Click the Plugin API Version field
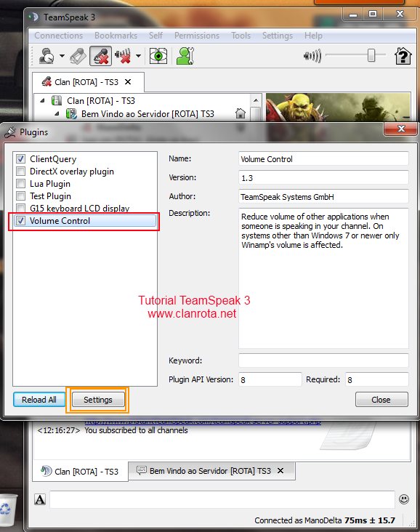 coord(270,379)
